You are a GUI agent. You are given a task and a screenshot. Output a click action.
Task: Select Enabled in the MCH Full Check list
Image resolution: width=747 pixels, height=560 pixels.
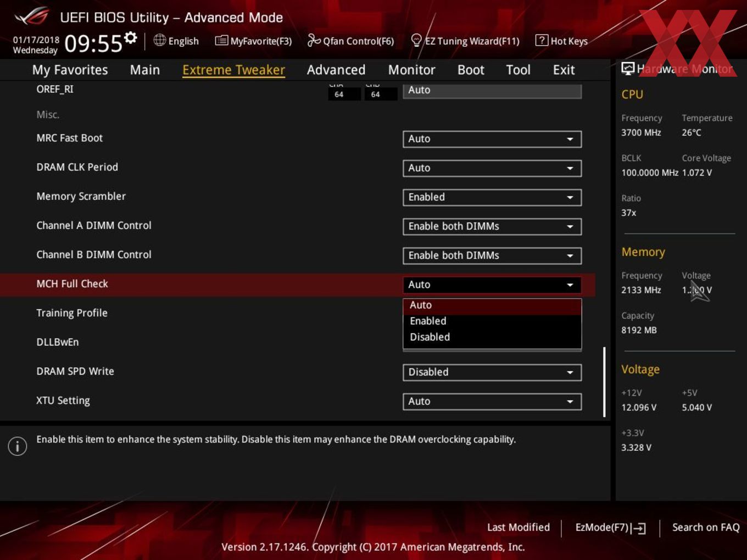(x=492, y=321)
